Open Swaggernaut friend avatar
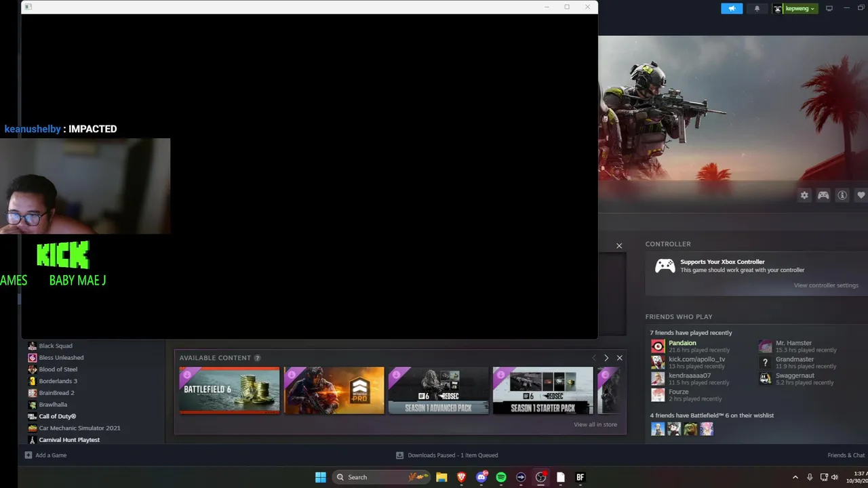868x488 pixels. (x=765, y=378)
